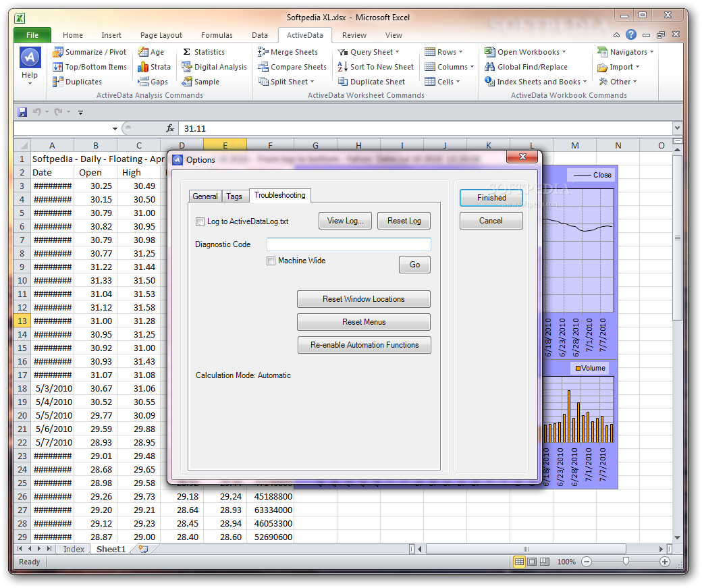Viewport: 702px width, 588px height.
Task: Select the Strata command
Action: click(x=154, y=67)
